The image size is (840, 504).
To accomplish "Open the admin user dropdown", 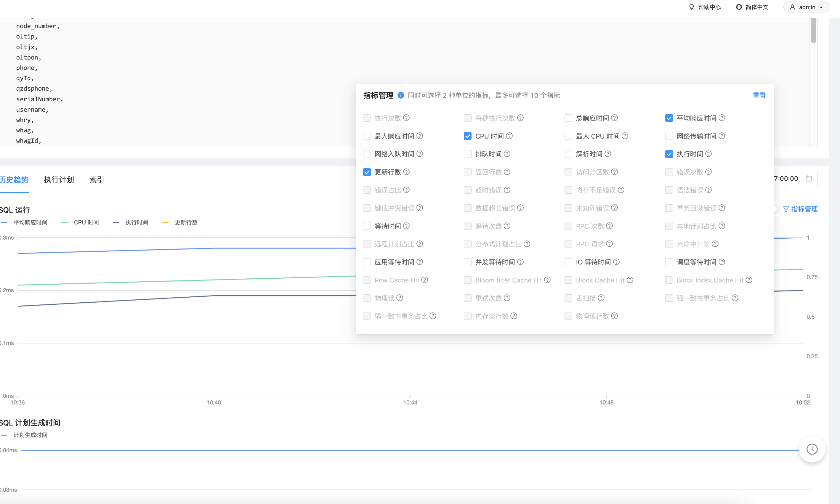I will (806, 7).
